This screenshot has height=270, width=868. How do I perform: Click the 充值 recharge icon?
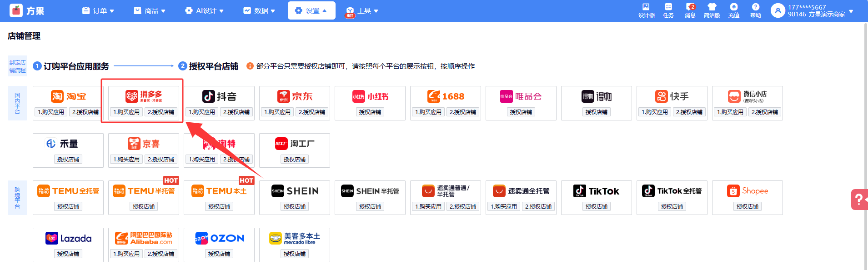(x=733, y=10)
